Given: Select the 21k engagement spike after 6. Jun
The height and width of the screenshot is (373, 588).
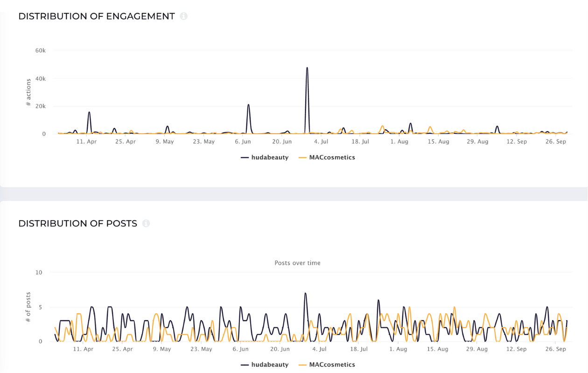Looking at the screenshot, I should 248,105.
